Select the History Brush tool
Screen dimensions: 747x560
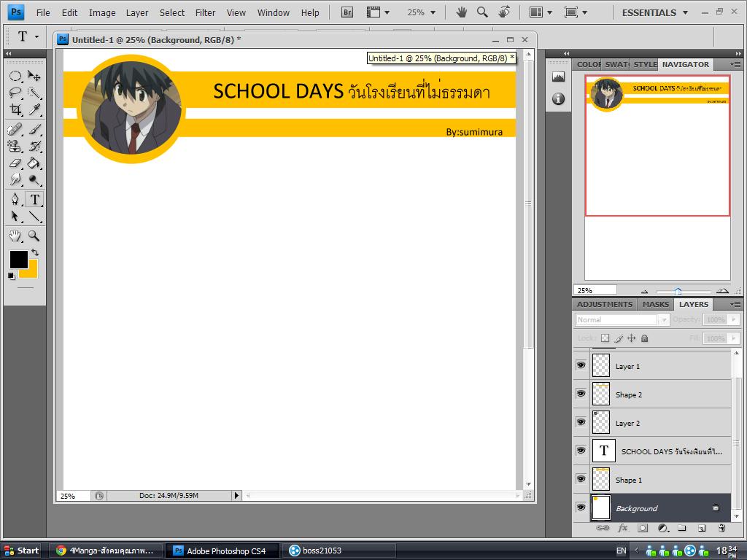click(x=34, y=146)
